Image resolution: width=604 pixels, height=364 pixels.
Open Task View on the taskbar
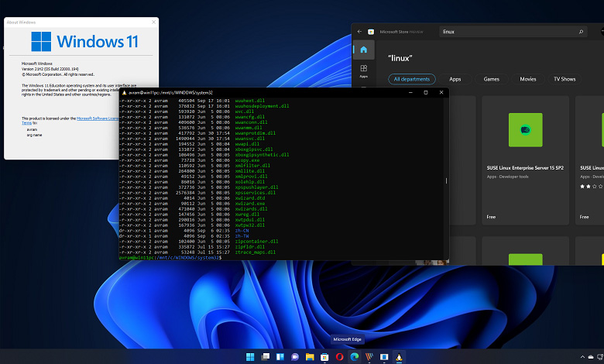point(265,356)
